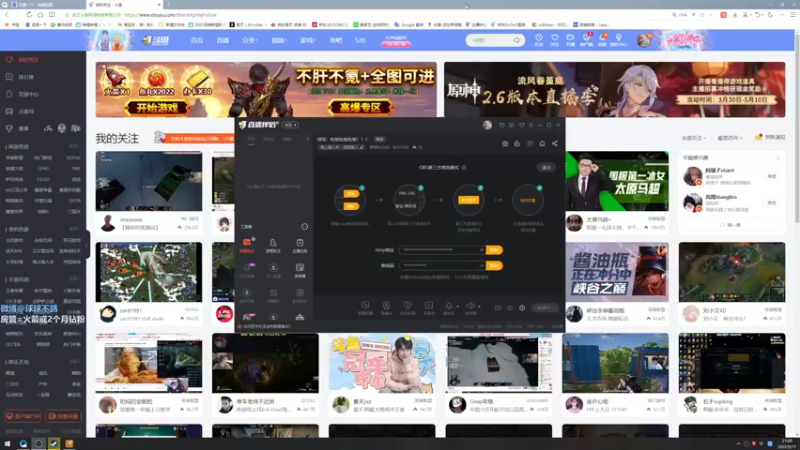Open the all-follows filter dropdown above the list

click(x=694, y=138)
